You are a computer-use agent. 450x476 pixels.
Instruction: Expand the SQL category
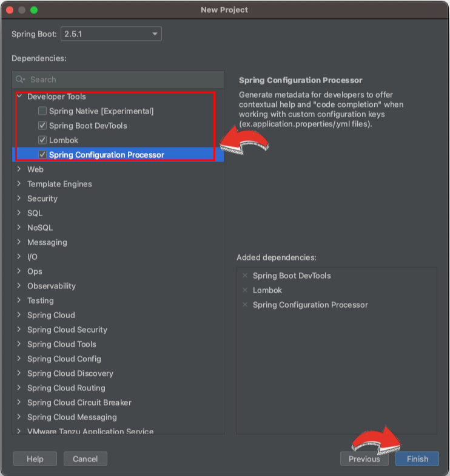[x=19, y=212]
